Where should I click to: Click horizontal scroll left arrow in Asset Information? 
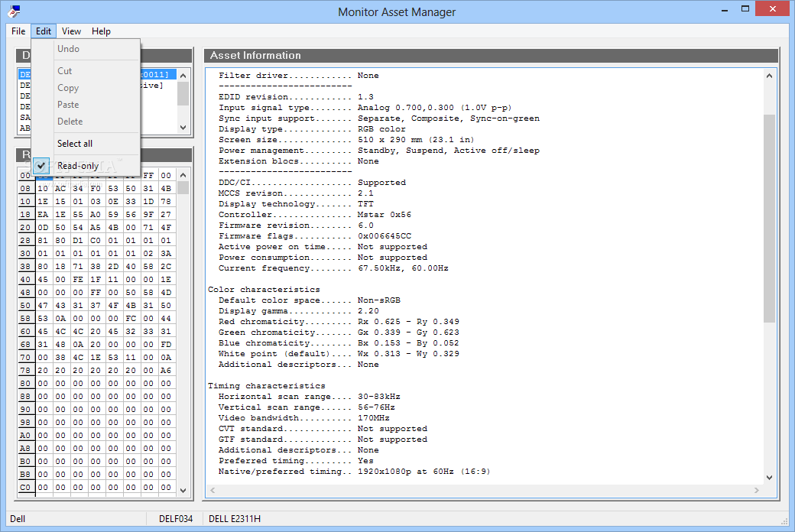pyautogui.click(x=213, y=490)
